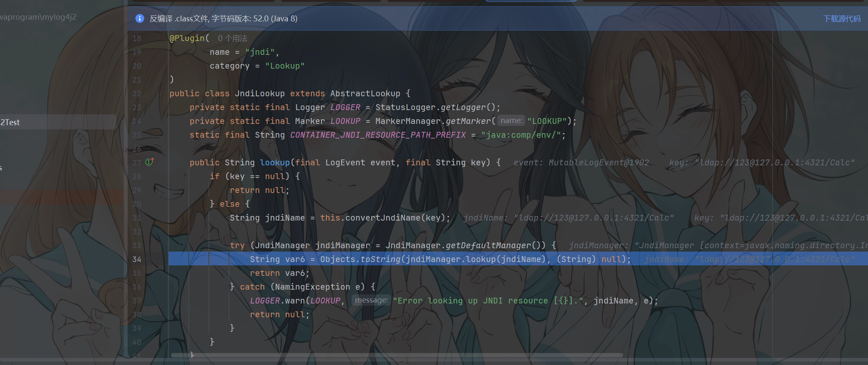Toggle a breakpoint at line number 31

[x=137, y=218]
